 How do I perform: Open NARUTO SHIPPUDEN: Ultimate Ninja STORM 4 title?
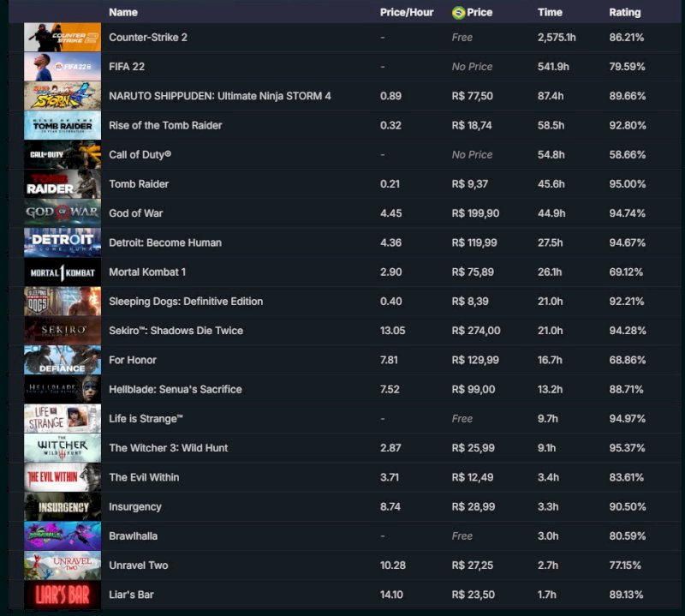click(x=220, y=96)
